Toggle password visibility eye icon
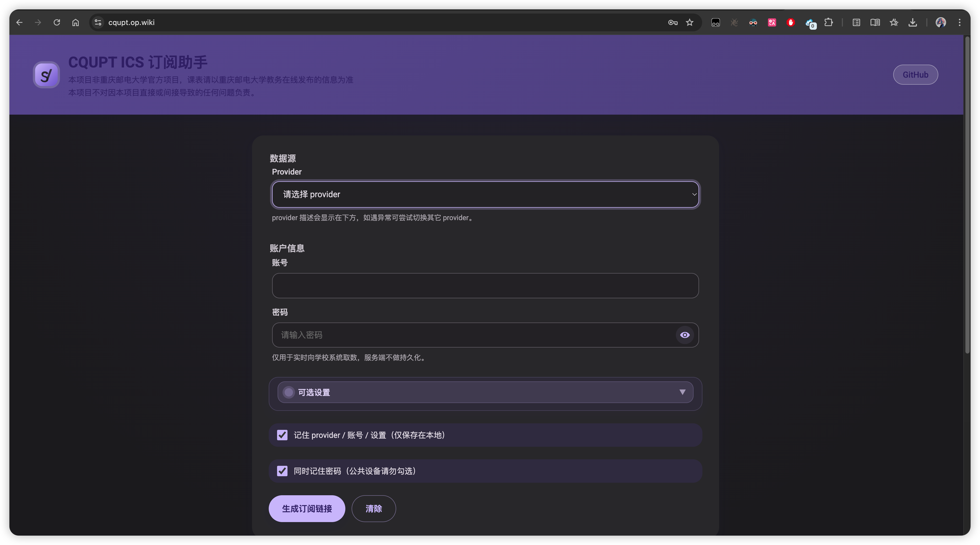980x545 pixels. (685, 335)
